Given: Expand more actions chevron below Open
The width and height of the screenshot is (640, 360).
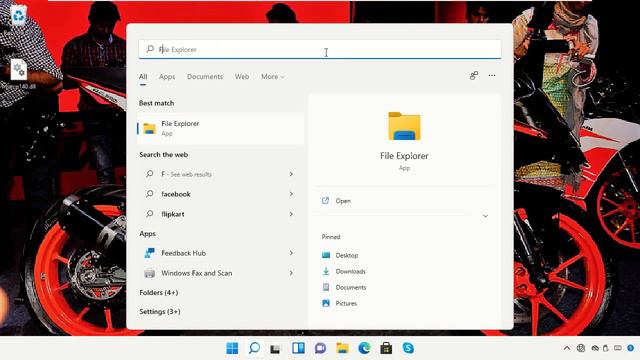Looking at the screenshot, I should (x=485, y=216).
